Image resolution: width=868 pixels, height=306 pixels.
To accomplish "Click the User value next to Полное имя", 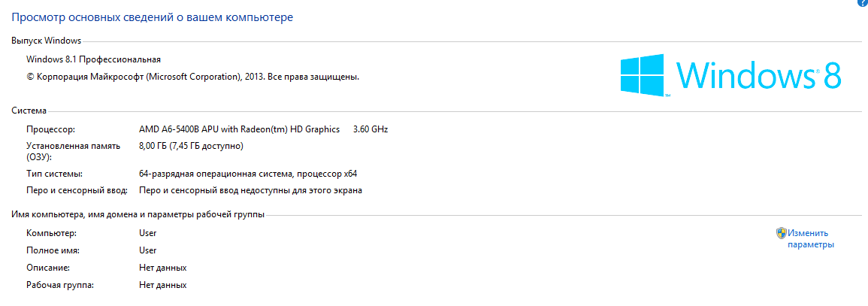I will pos(147,250).
